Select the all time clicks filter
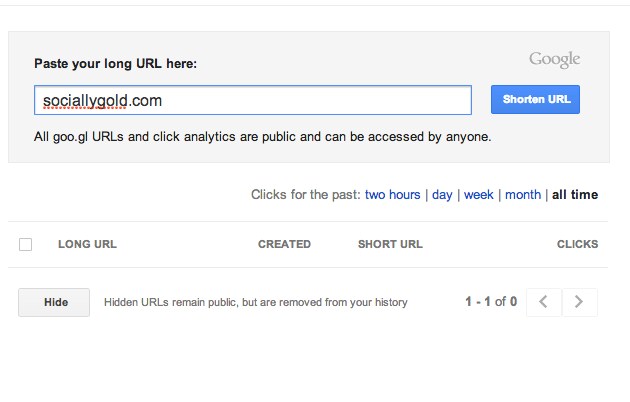This screenshot has height=402, width=630. tap(575, 195)
